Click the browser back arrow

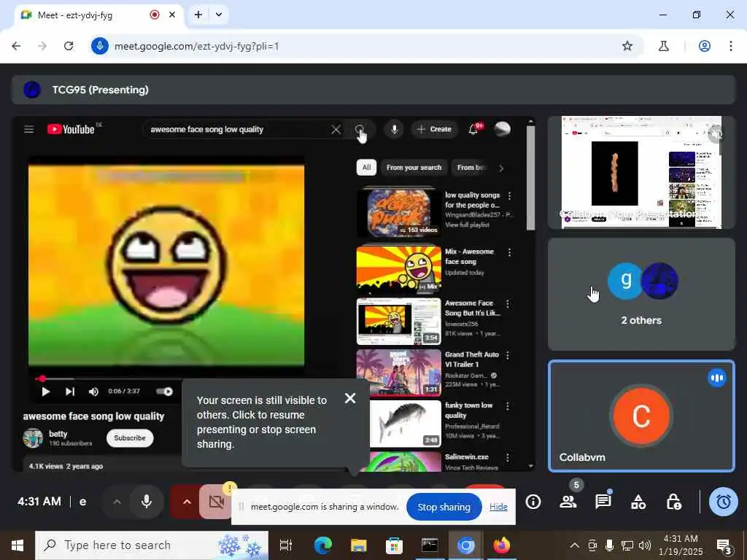[x=16, y=46]
